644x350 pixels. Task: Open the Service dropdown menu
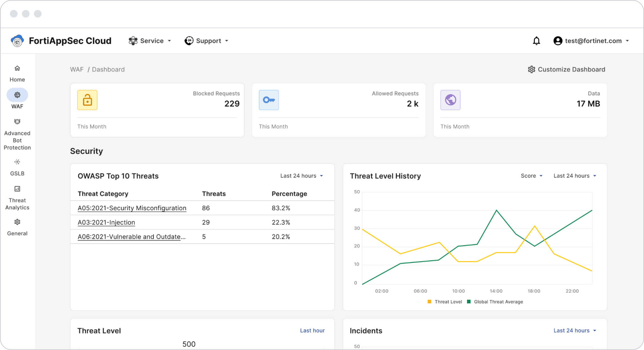tap(150, 41)
